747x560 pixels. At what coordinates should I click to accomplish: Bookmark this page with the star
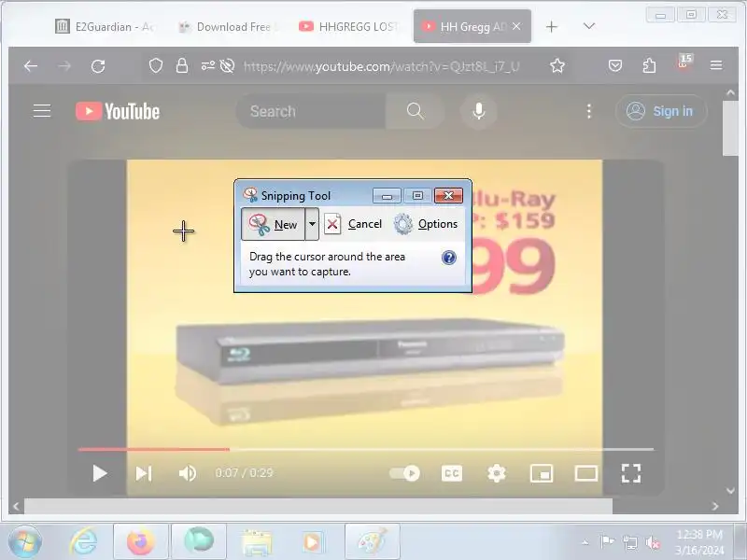(x=557, y=65)
